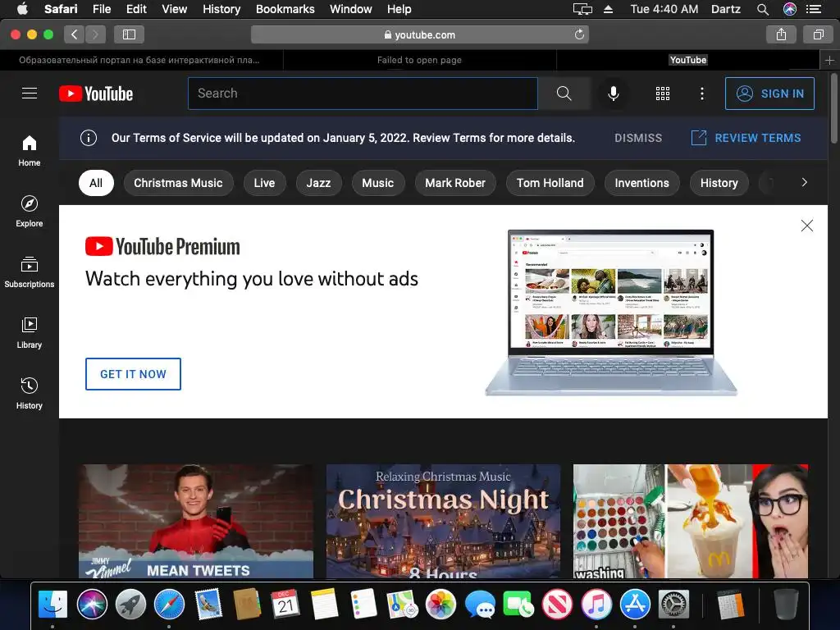Open the Music app in the Dock
840x630 pixels.
point(596,605)
